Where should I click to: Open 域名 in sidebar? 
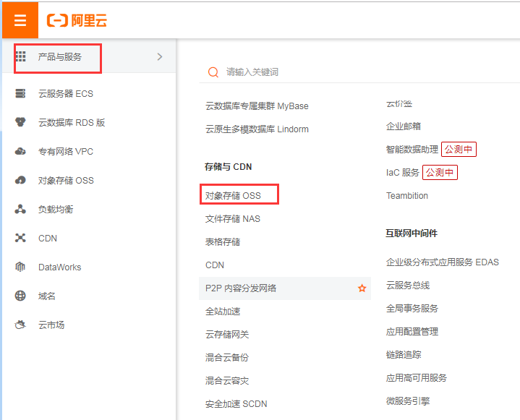[47, 296]
